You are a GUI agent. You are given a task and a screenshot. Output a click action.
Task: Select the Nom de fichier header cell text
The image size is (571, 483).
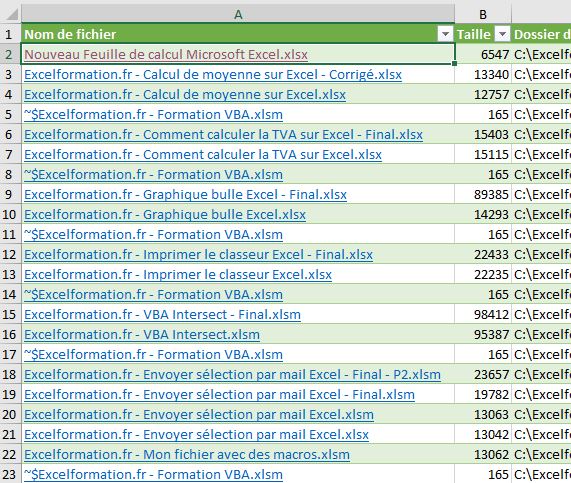(x=70, y=35)
